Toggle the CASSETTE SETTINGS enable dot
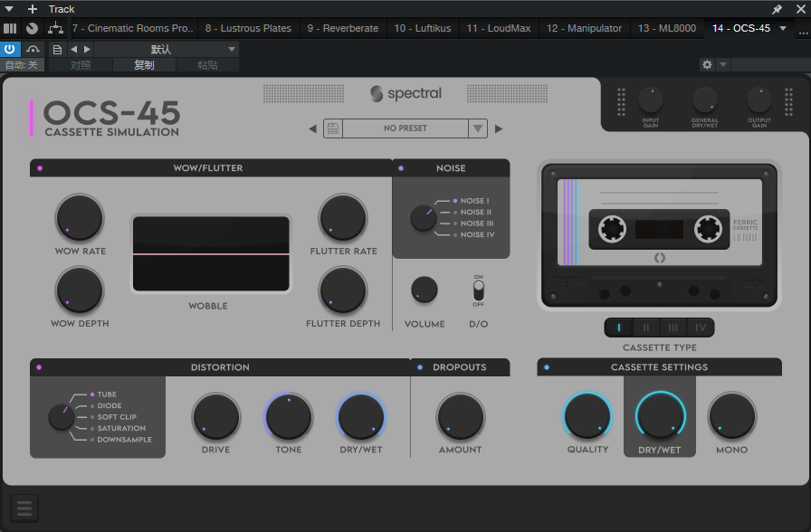 547,367
